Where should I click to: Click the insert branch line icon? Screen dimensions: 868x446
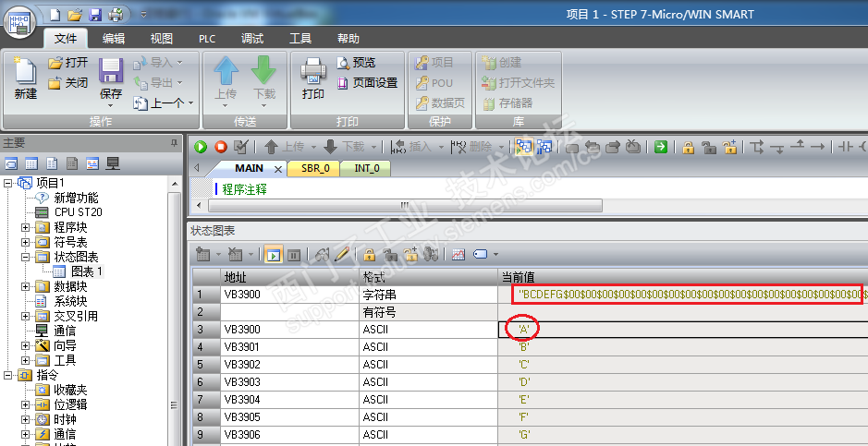pos(757,147)
